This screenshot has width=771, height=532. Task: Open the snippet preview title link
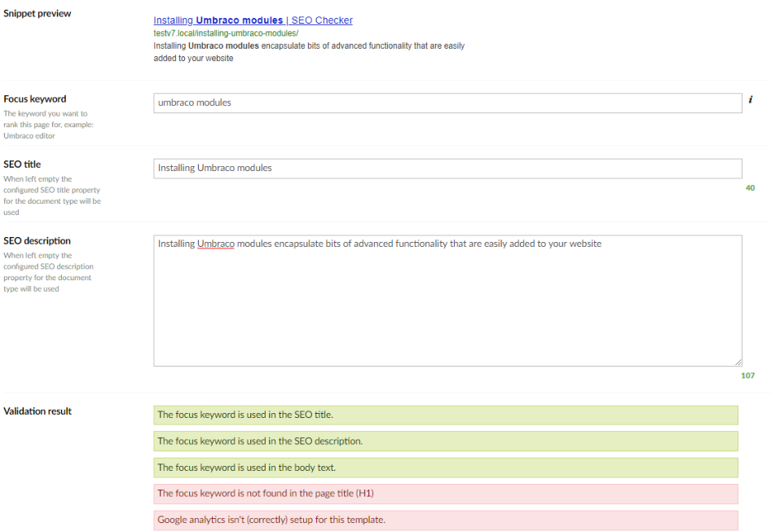253,20
